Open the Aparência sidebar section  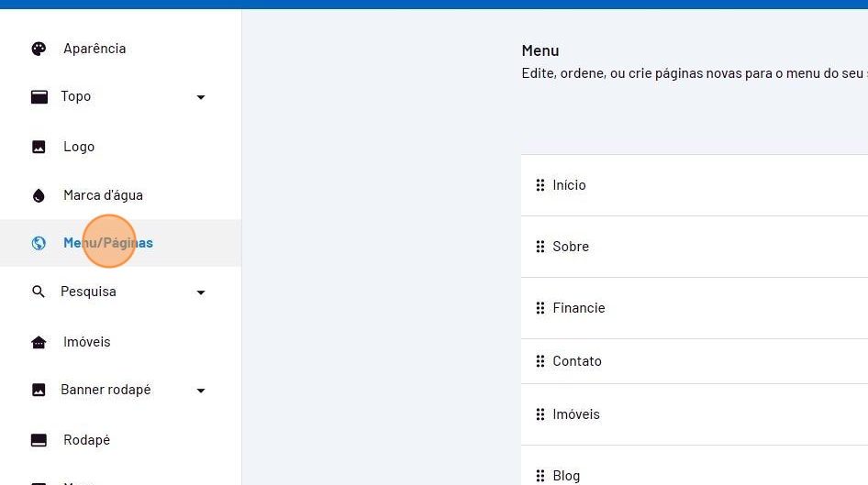(95, 49)
